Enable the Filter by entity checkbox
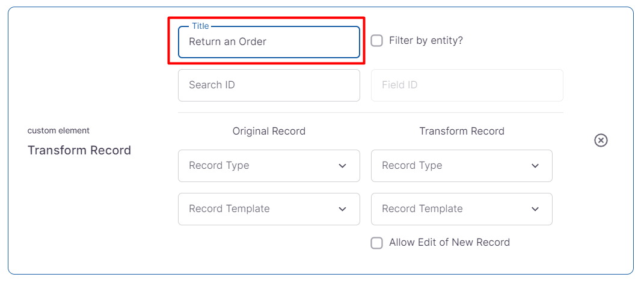Viewport: 644px width, 289px height. point(377,41)
